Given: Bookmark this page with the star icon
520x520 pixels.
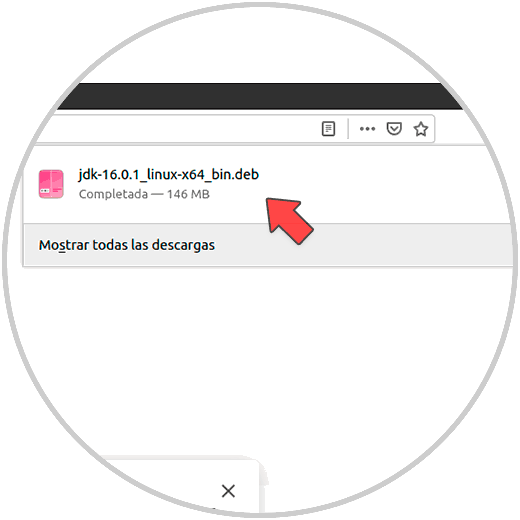Looking at the screenshot, I should (421, 129).
